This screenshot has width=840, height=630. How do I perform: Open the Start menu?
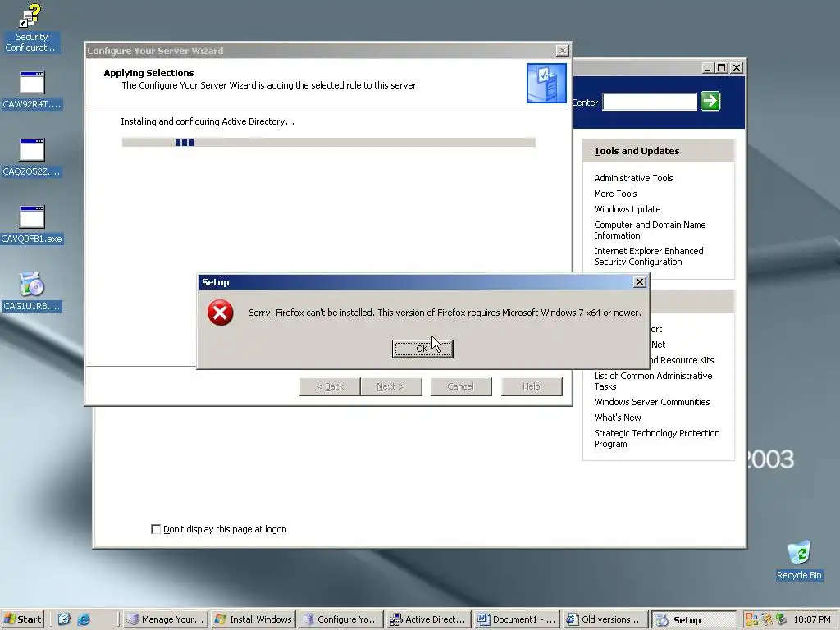[x=22, y=619]
